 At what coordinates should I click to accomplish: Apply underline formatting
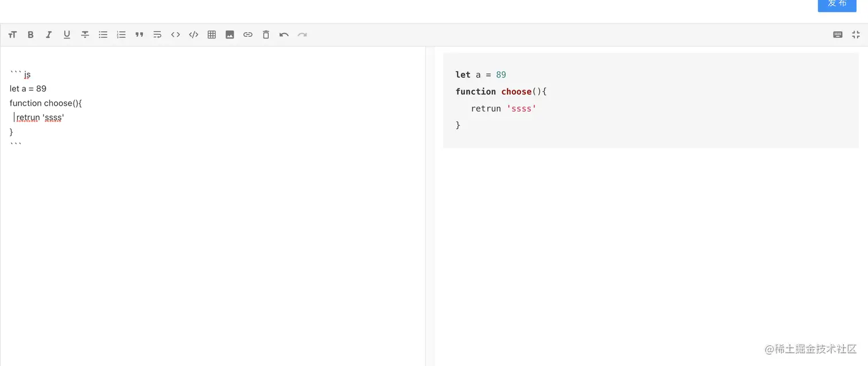(x=67, y=34)
